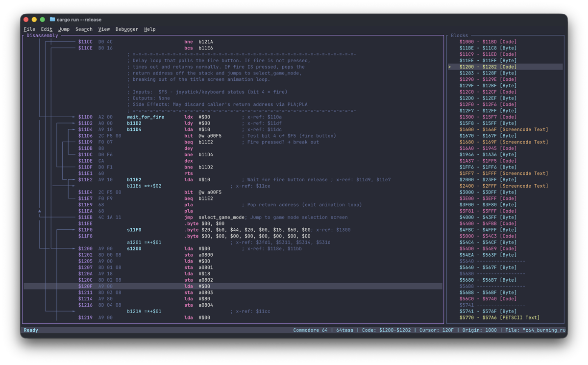This screenshot has height=365, width=588.
Task: Select block $56C0 - $5740 [Code]
Action: coord(505,299)
